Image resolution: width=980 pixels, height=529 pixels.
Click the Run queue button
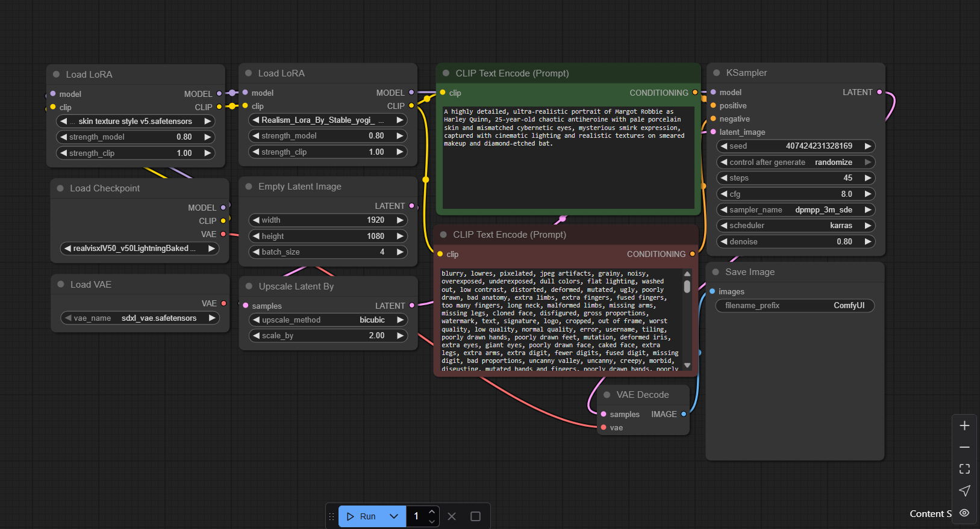[x=361, y=516]
